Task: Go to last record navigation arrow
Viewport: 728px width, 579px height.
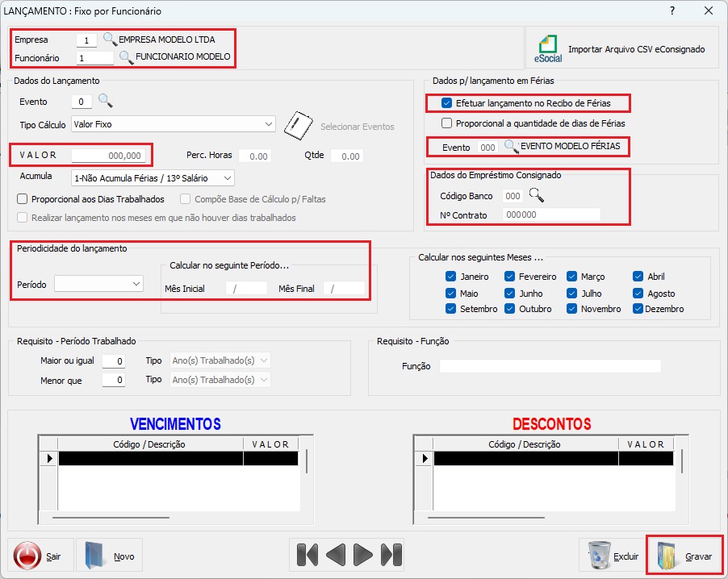Action: click(x=391, y=555)
